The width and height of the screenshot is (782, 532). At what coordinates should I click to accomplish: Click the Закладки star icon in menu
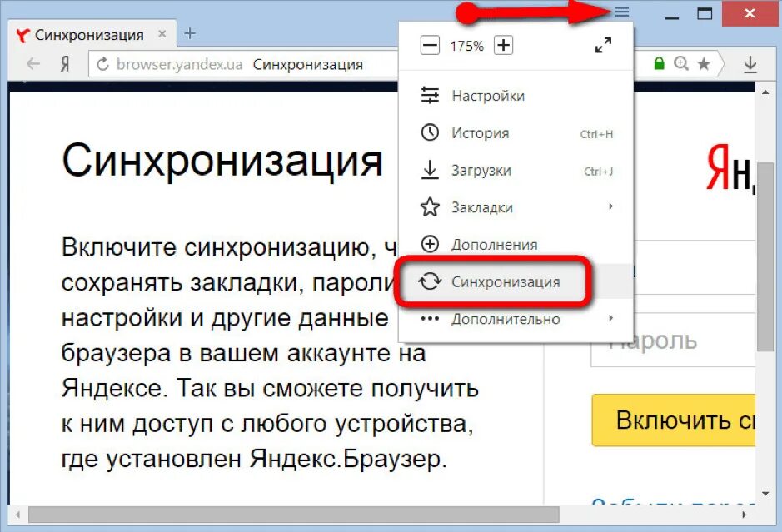pos(430,207)
